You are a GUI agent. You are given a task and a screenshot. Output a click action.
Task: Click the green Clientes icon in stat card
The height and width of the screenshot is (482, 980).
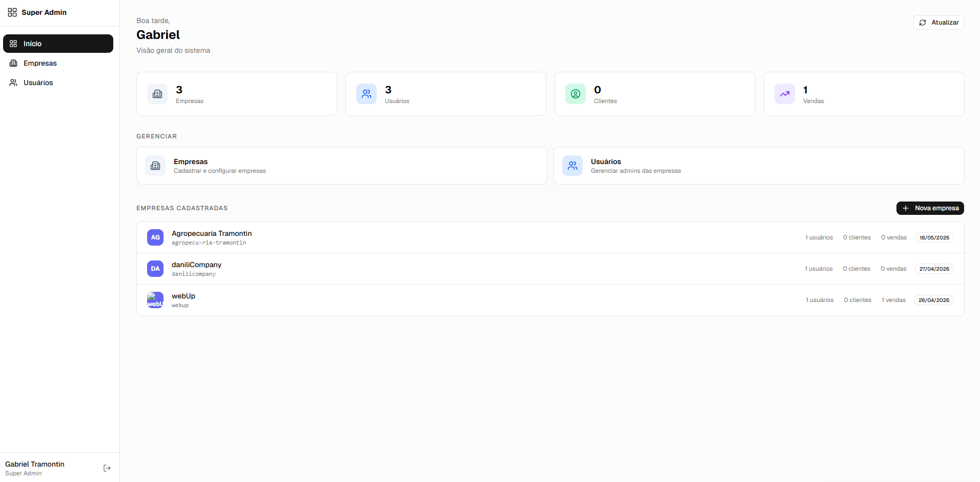(x=576, y=94)
